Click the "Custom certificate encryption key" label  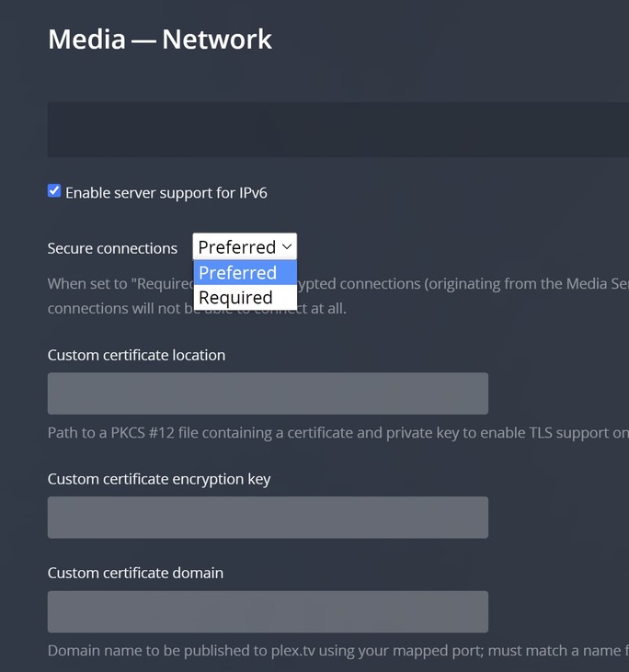159,479
